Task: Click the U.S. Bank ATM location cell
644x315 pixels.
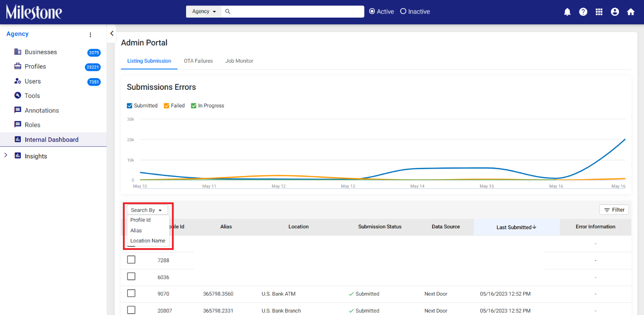Action: [279, 294]
